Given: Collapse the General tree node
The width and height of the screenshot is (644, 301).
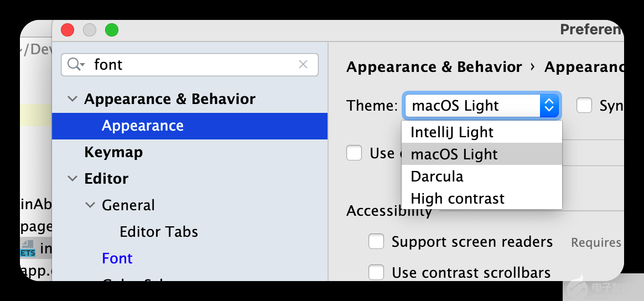Looking at the screenshot, I should (x=90, y=205).
